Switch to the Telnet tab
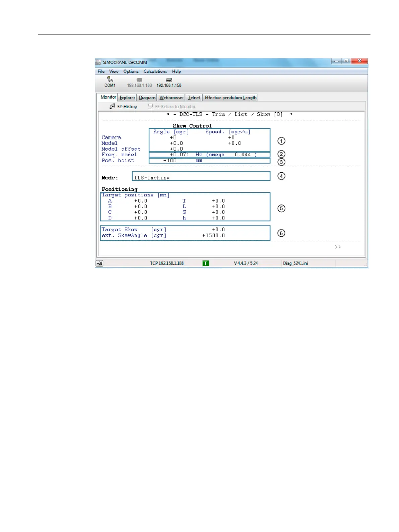The width and height of the screenshot is (399, 532). tap(194, 98)
